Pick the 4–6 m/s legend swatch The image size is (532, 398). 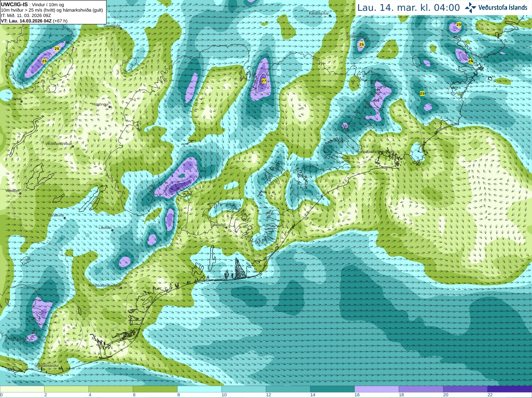click(x=111, y=389)
